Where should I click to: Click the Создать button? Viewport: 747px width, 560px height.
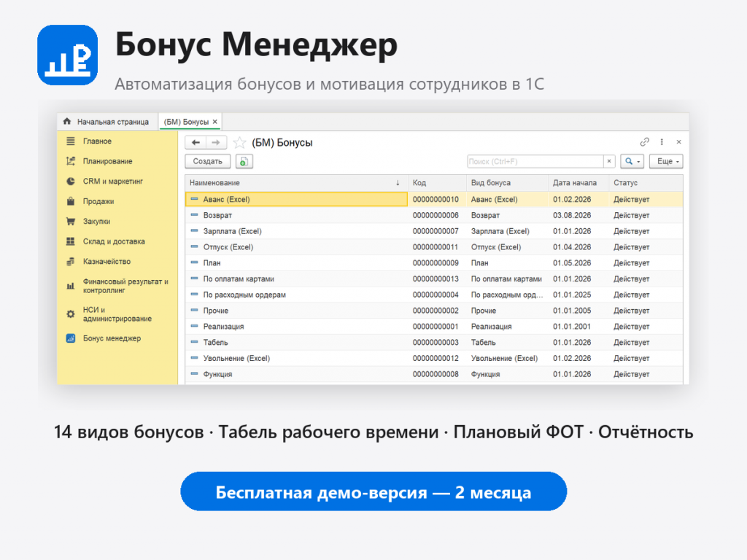[x=208, y=161]
